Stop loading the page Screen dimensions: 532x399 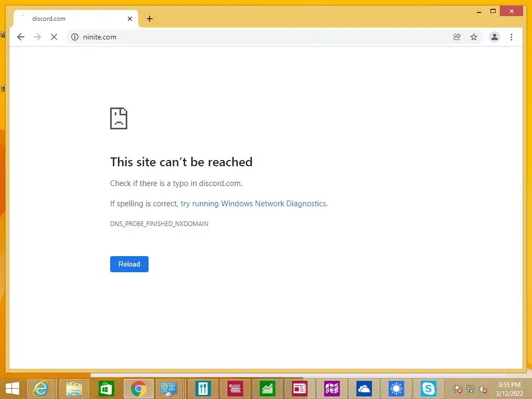(x=54, y=37)
